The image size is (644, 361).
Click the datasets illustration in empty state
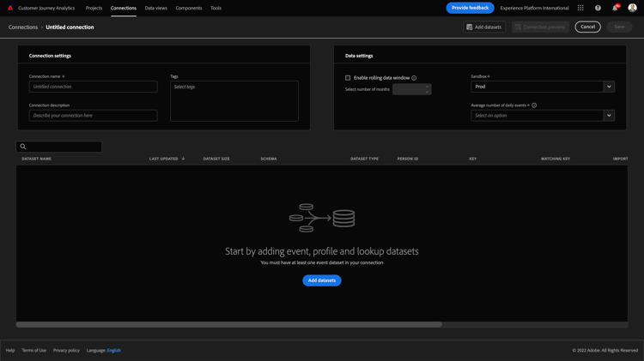[322, 218]
